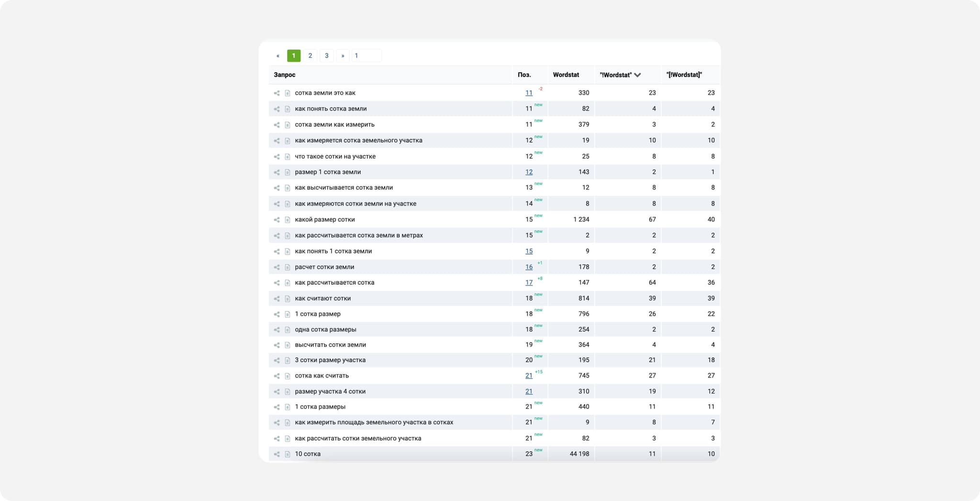Toggle sort arrow on "!Wordstat" column
The height and width of the screenshot is (501, 980).
pos(637,75)
